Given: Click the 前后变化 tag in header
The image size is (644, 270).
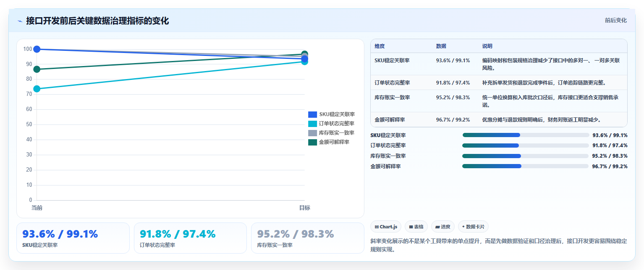Looking at the screenshot, I should tap(616, 21).
